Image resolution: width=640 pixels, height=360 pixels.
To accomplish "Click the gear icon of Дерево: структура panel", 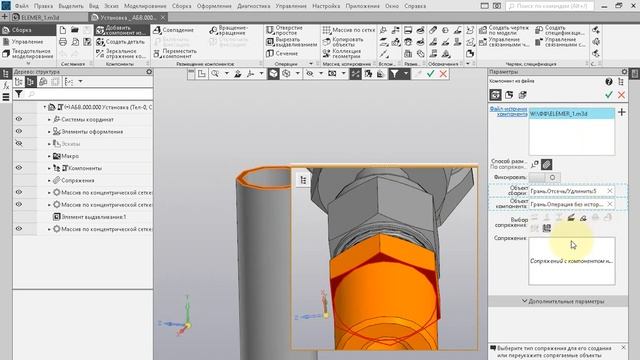I will coord(149,71).
